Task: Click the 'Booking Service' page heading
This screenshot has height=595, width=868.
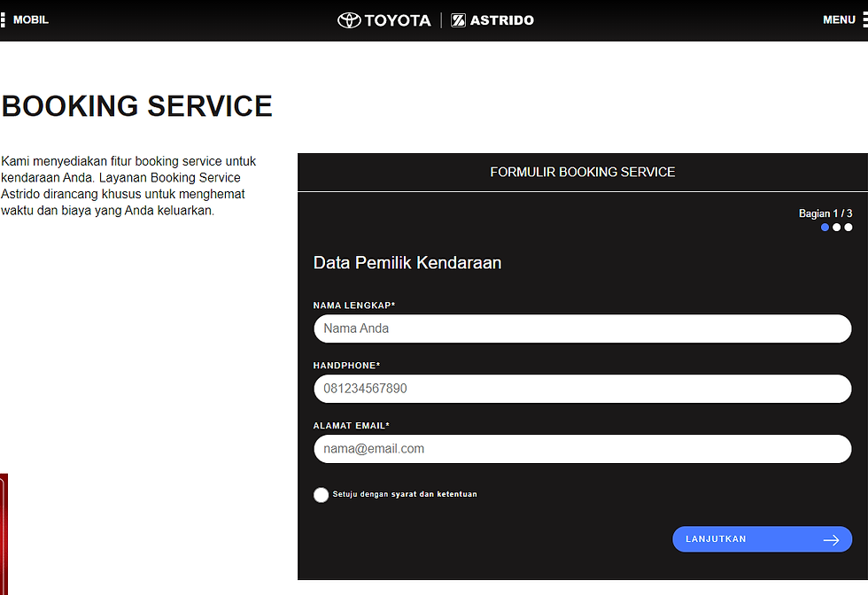Action: coord(137,106)
